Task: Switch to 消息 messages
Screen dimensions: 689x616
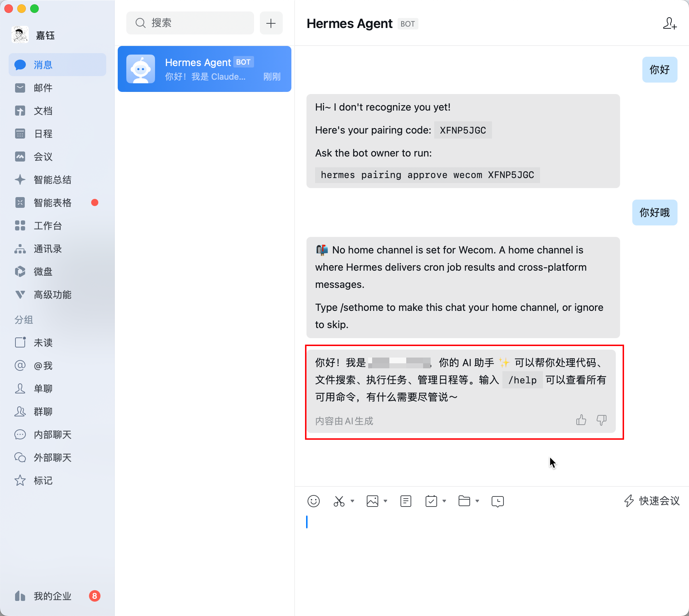Action: [x=42, y=65]
